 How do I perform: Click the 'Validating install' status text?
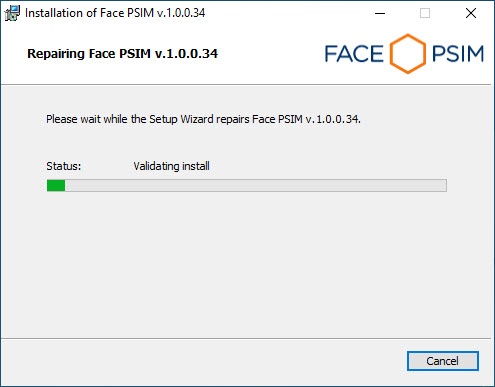coord(171,166)
